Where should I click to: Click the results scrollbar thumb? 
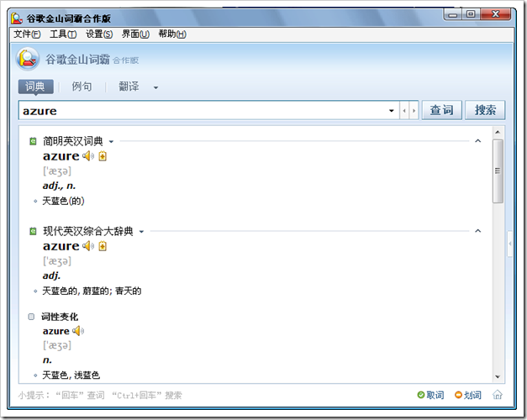pyautogui.click(x=498, y=171)
